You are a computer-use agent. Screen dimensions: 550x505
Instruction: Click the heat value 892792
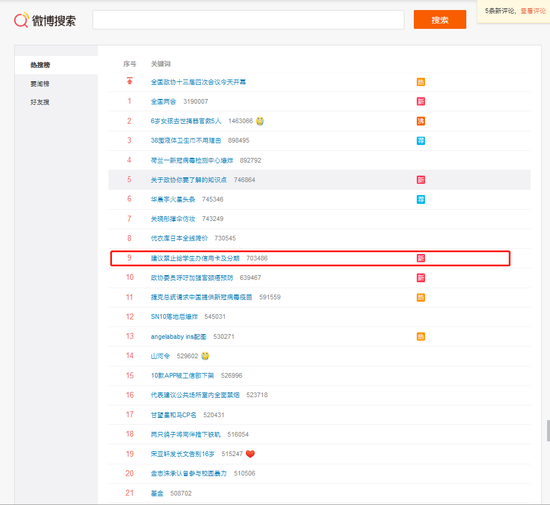click(x=250, y=161)
